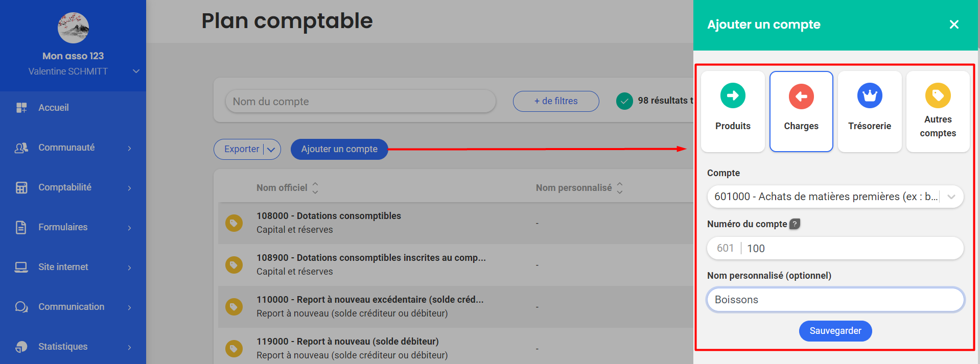Select the Produits green arrow icon

733,95
